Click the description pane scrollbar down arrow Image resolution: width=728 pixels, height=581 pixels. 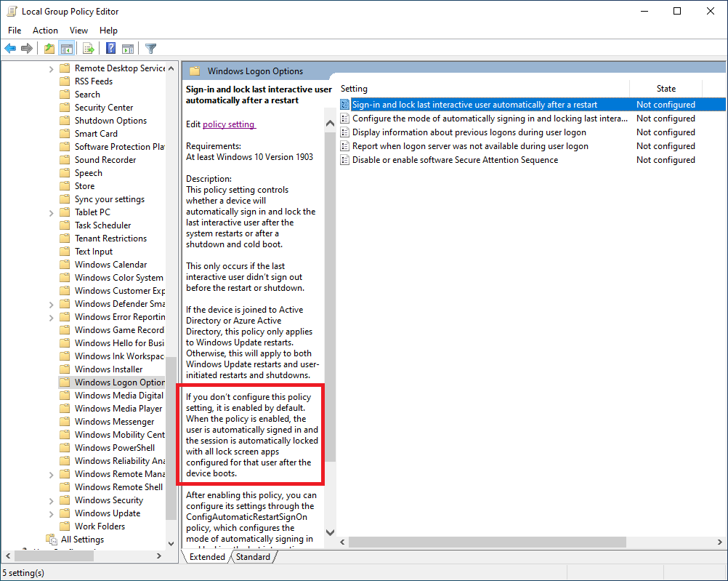(330, 533)
